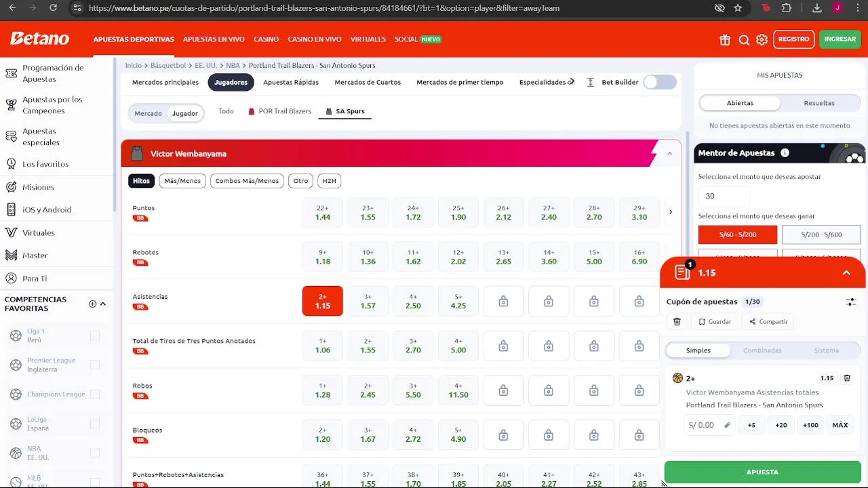Open the gift promotions icon
This screenshot has height=488, width=868.
pos(725,39)
